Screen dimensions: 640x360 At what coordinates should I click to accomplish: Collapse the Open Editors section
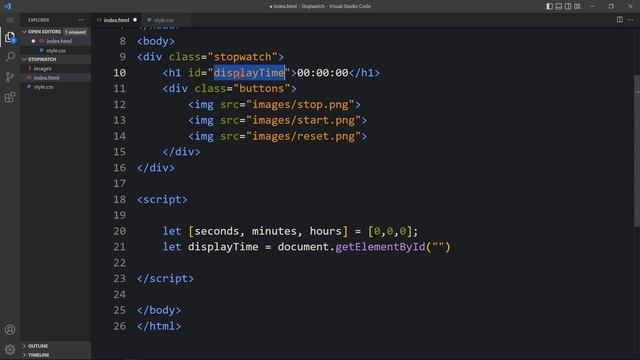tap(44, 32)
